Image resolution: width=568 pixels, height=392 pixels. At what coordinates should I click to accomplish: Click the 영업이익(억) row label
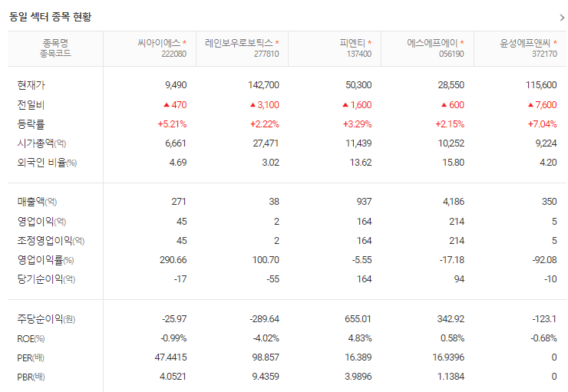point(41,222)
